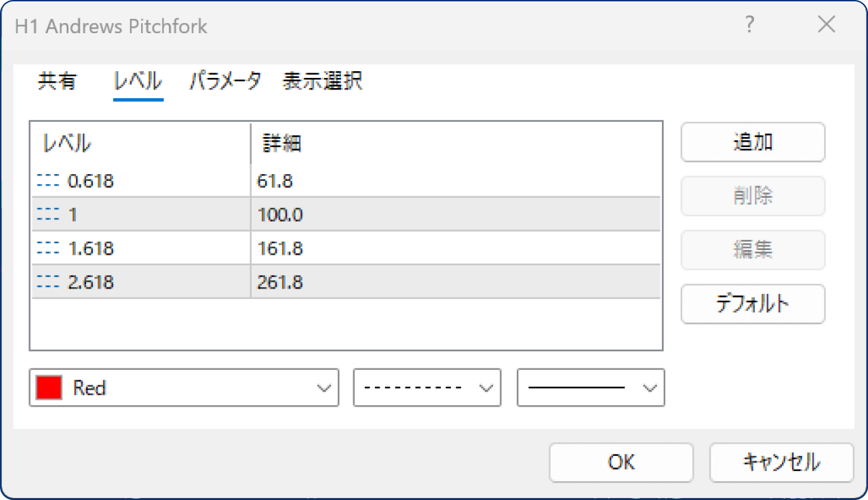The image size is (868, 500).
Task: Select the 共有 tab
Action: pos(57,81)
